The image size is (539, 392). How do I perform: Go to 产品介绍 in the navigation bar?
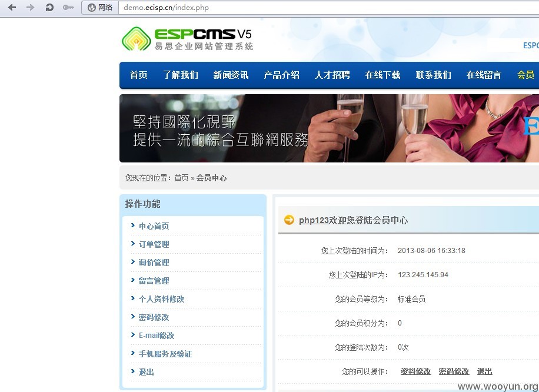[x=281, y=75]
